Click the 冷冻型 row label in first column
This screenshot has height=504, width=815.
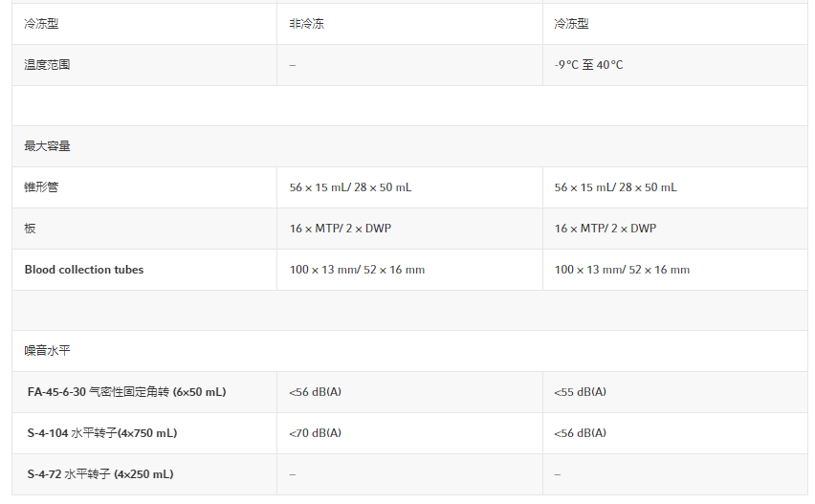[x=41, y=24]
